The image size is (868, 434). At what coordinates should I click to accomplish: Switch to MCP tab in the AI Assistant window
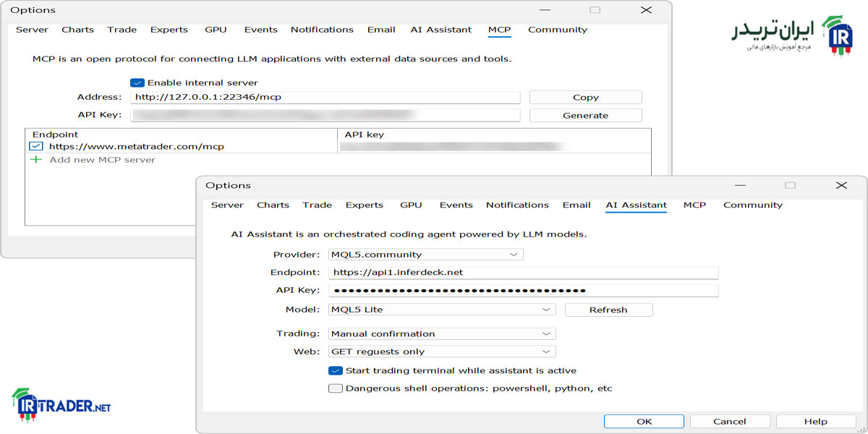(694, 205)
